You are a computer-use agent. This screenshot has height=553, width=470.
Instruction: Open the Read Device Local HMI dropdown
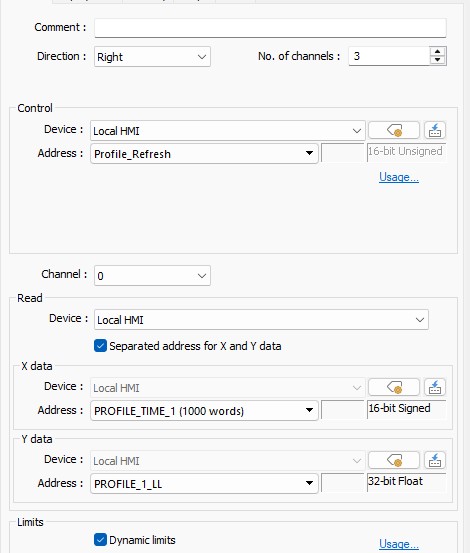coord(261,320)
